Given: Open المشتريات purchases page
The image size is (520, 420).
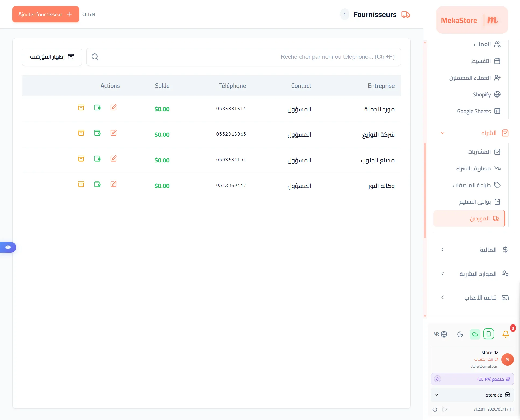Looking at the screenshot, I should (484, 152).
